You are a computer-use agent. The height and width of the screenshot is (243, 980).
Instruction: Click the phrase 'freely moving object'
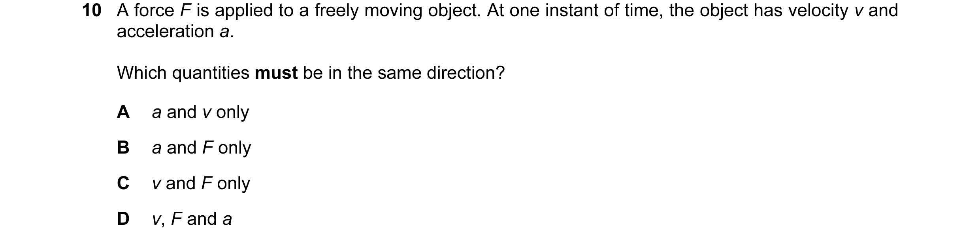pyautogui.click(x=398, y=11)
